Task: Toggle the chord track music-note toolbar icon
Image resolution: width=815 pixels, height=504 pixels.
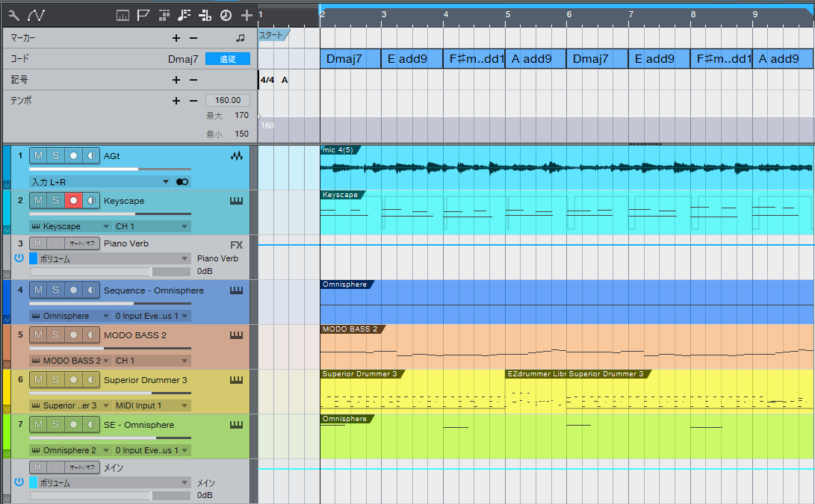Action: pyautogui.click(x=184, y=16)
